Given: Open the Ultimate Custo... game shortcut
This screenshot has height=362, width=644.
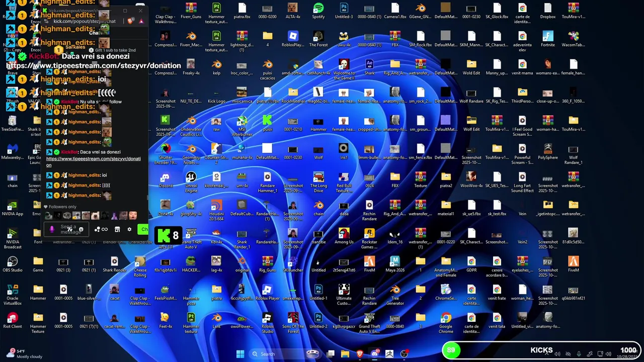Looking at the screenshot, I should pos(344,296).
